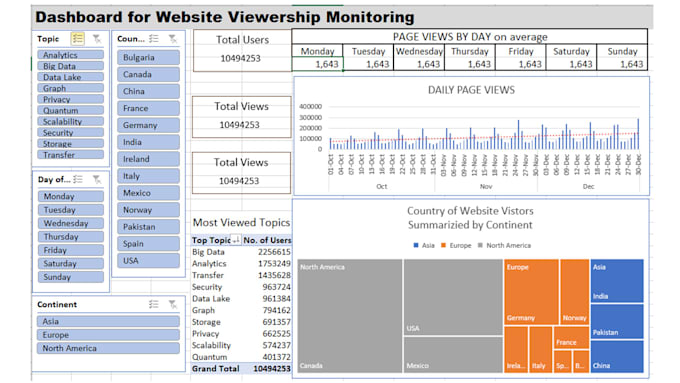
Task: Clear filter on the Day of week slicer
Action: point(97,180)
